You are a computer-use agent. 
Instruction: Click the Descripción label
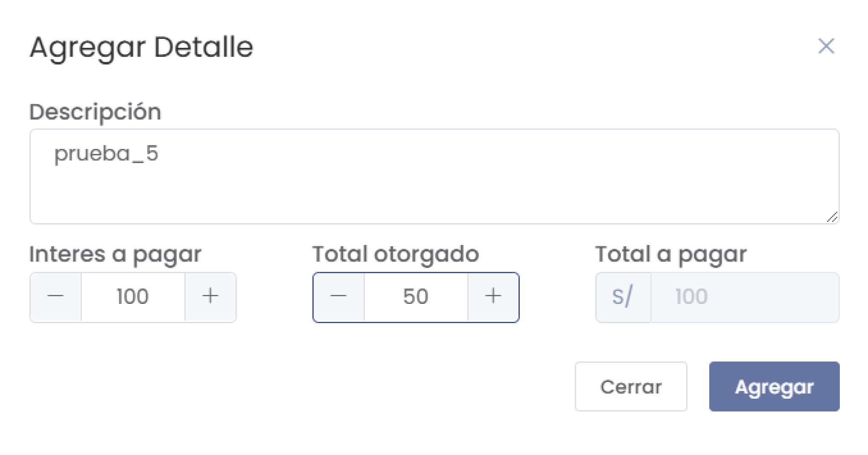pos(95,111)
